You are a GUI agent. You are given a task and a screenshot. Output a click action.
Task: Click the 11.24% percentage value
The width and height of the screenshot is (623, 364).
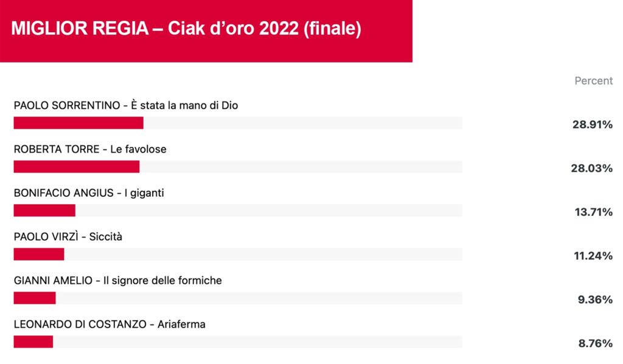tap(593, 256)
